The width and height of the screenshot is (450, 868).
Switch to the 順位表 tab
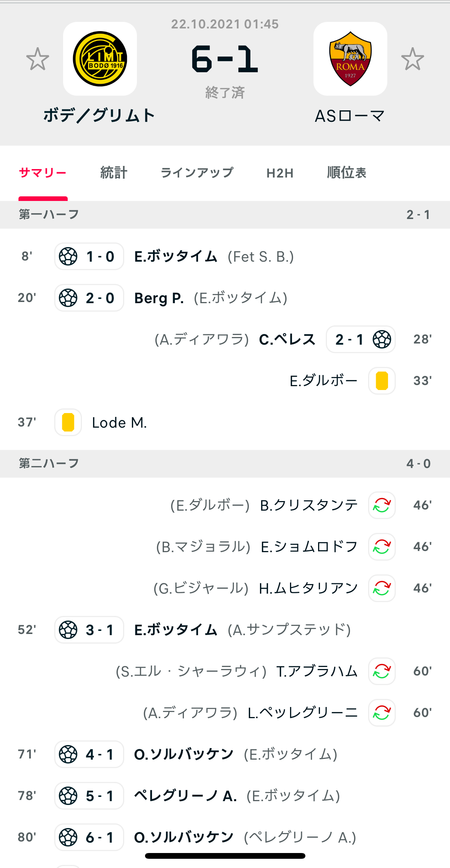(347, 173)
